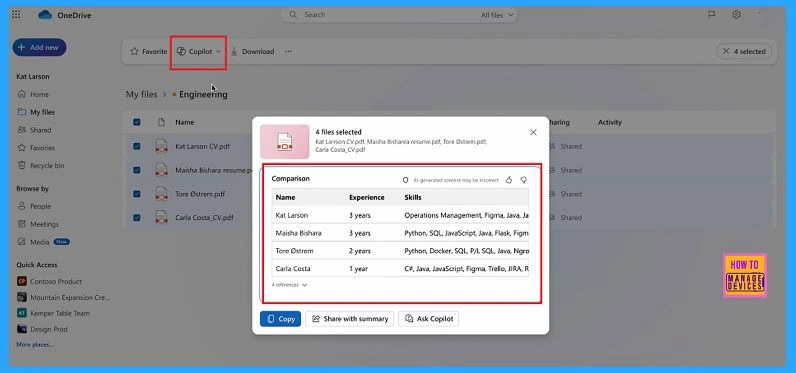Viewport: 796px width, 373px height.
Task: Toggle the select all files checkbox
Action: pyautogui.click(x=137, y=122)
